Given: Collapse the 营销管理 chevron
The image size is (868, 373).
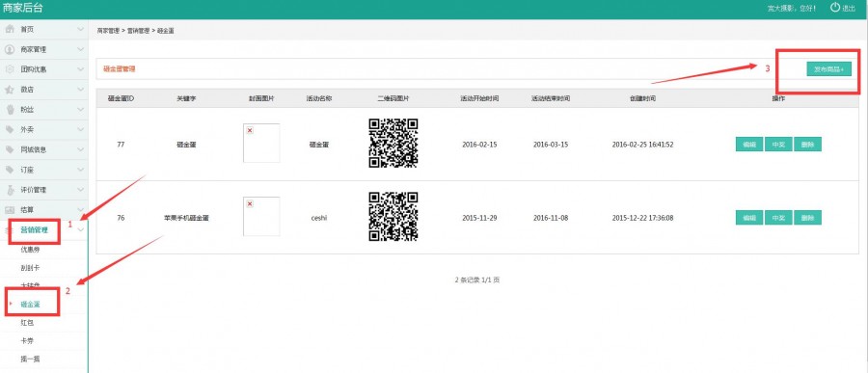Looking at the screenshot, I should coord(81,229).
